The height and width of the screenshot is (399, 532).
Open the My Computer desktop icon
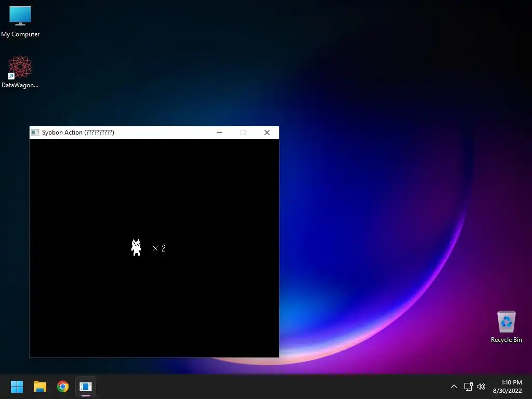coord(20,21)
